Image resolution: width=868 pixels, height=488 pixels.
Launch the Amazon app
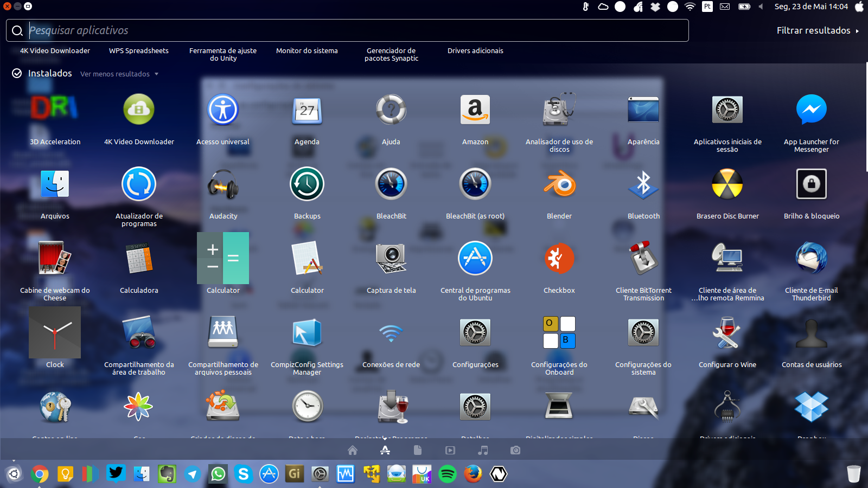pyautogui.click(x=475, y=110)
